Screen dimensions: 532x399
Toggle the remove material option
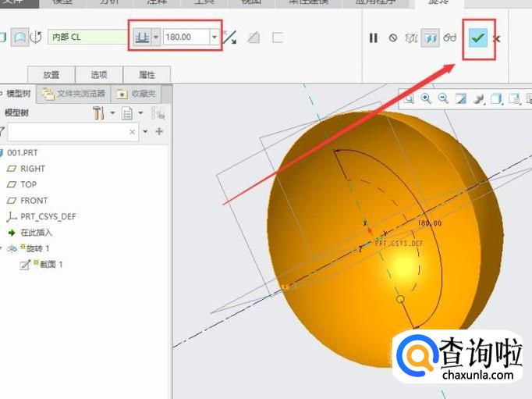point(253,37)
